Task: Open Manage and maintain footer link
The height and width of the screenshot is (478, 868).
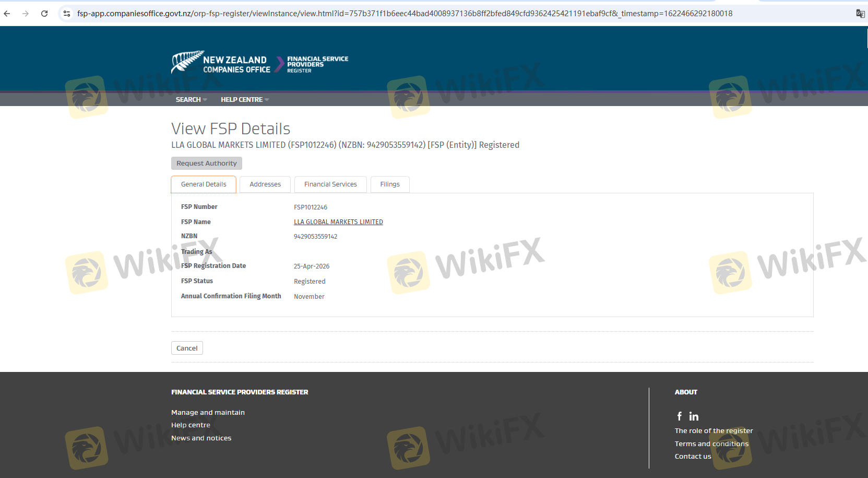Action: pos(208,413)
